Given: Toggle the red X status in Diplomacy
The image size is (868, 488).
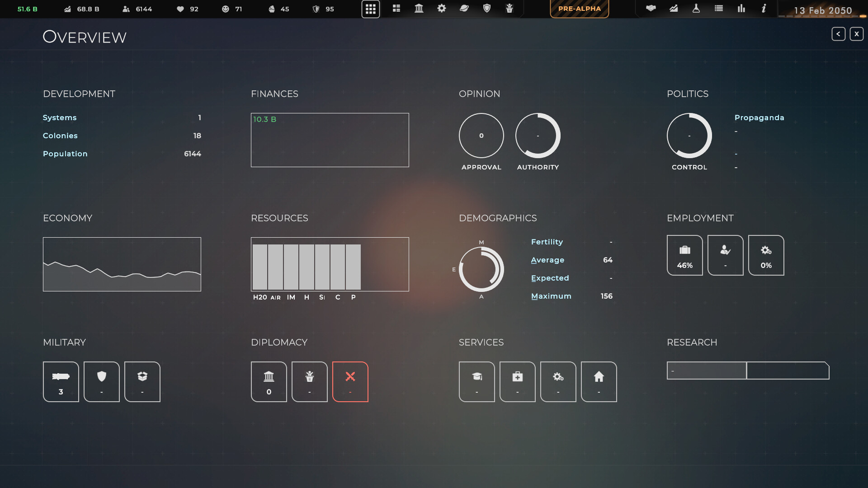Looking at the screenshot, I should 350,381.
